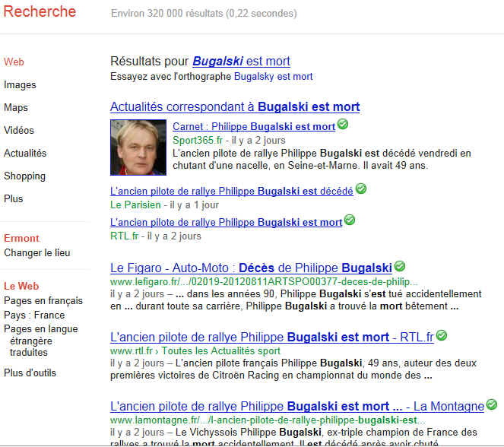
Task: Expand Plus for more search categories
Action: pyautogui.click(x=13, y=199)
